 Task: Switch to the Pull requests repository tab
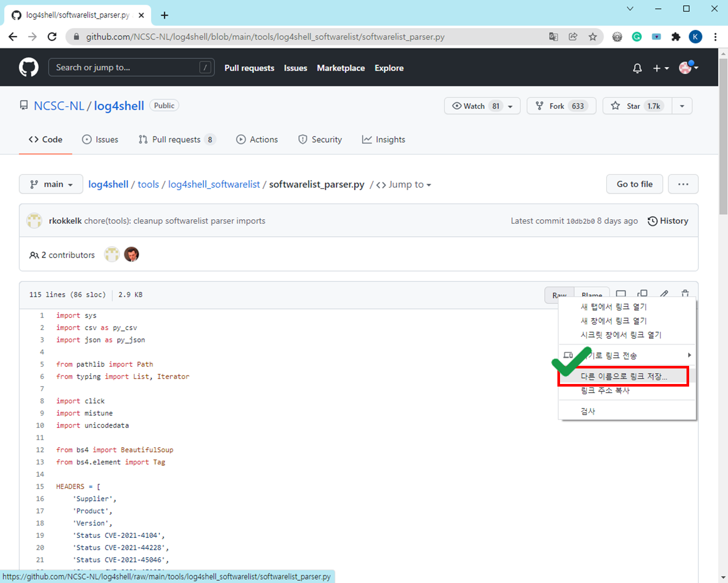click(177, 139)
